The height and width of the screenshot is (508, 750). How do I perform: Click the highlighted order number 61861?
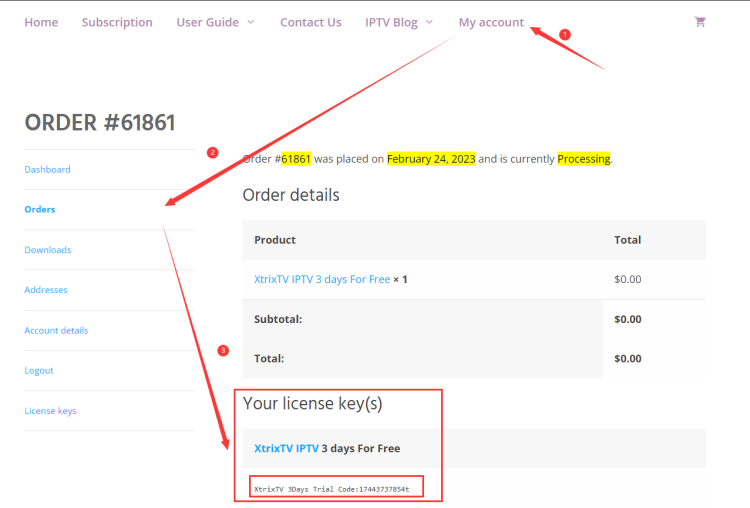coord(296,159)
